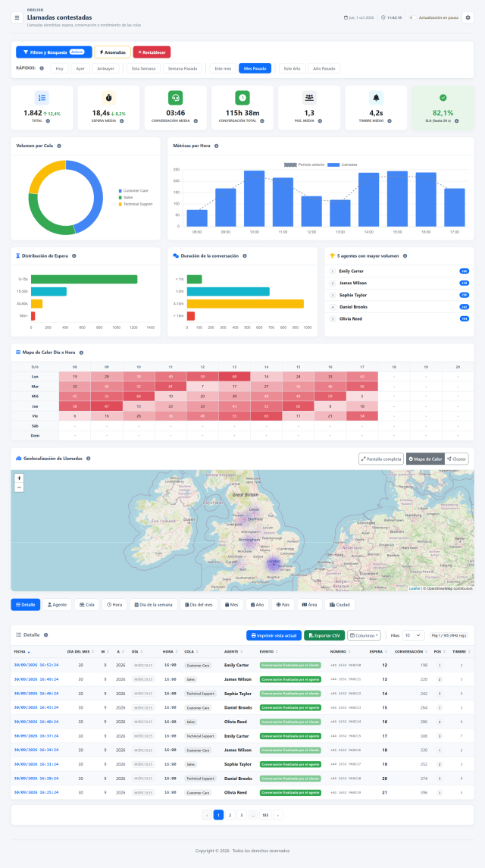Select the Anteayer quick filter
This screenshot has height=868, width=485.
click(x=106, y=68)
